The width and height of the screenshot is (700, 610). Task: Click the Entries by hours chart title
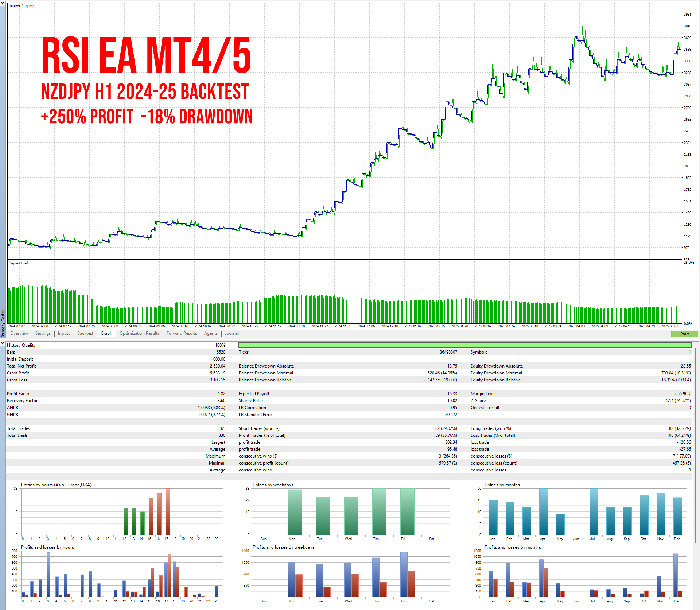[x=56, y=485]
